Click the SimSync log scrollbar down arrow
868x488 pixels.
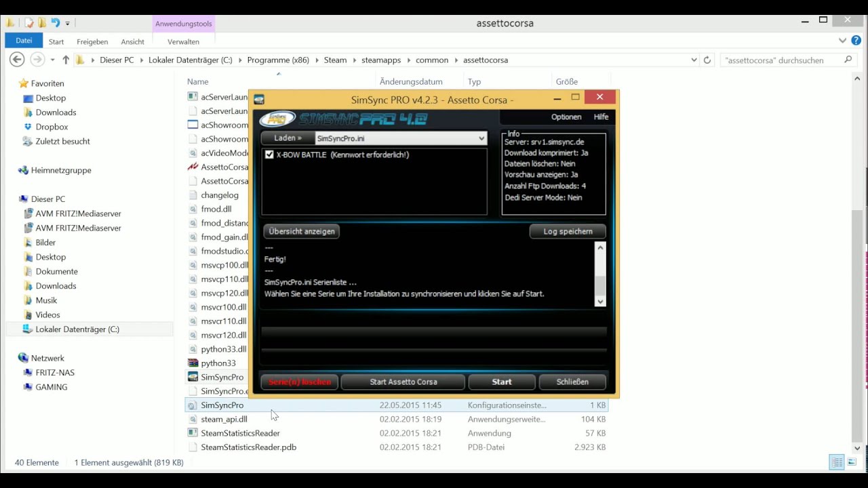tap(600, 302)
